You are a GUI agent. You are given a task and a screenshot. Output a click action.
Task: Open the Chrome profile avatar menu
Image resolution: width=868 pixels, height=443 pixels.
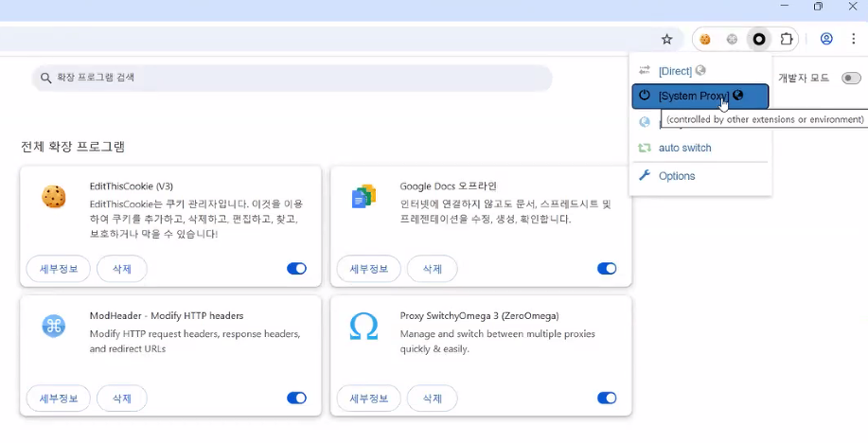coord(826,39)
